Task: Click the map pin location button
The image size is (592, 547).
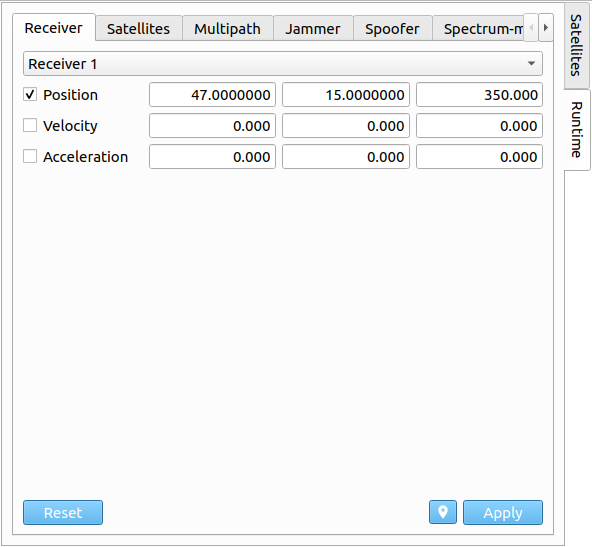Action: [442, 512]
